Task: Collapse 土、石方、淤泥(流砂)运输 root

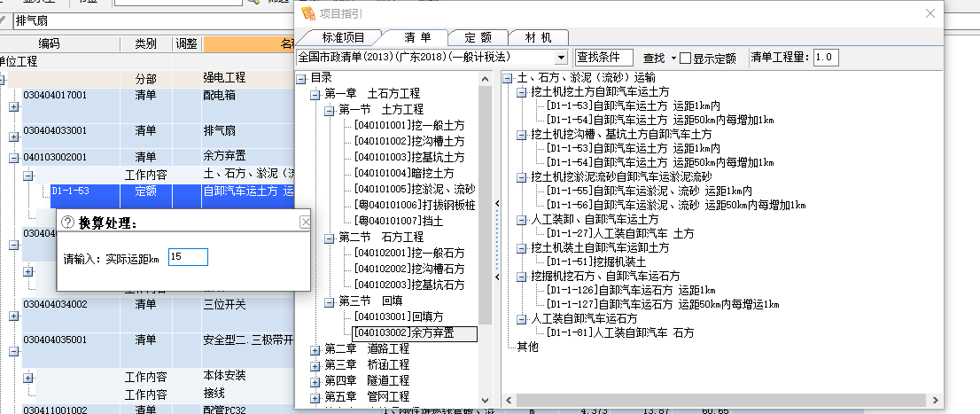Action: (507, 78)
